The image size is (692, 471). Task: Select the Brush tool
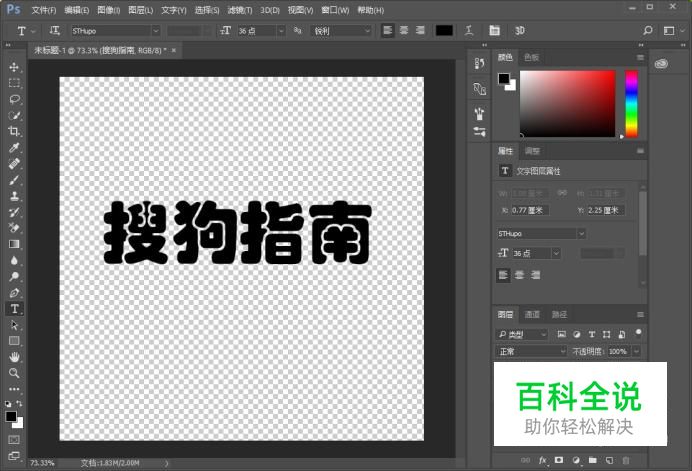click(14, 180)
